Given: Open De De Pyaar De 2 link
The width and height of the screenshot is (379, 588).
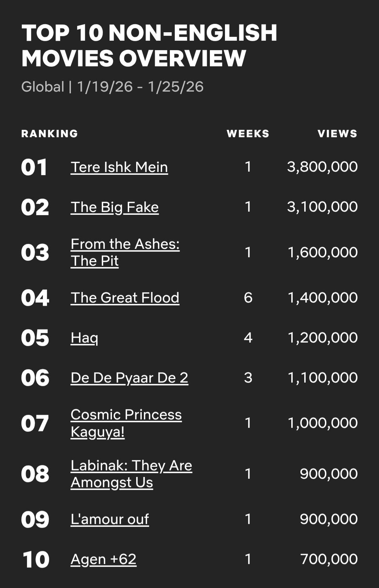Looking at the screenshot, I should (129, 378).
